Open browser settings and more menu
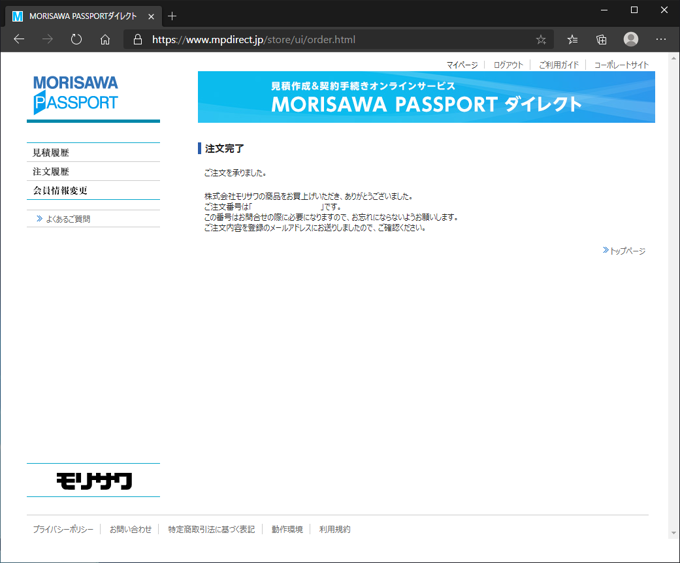The width and height of the screenshot is (680, 563). tap(661, 39)
